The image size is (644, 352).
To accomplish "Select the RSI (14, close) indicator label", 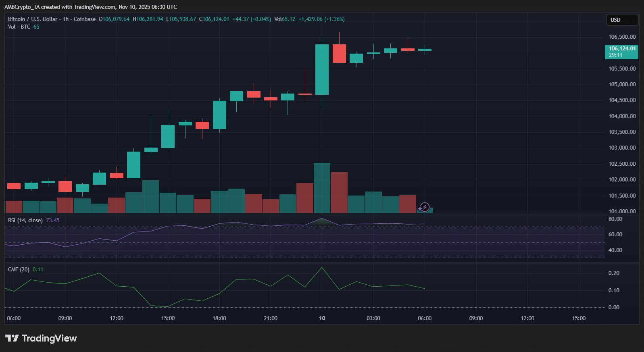I will coord(25,220).
